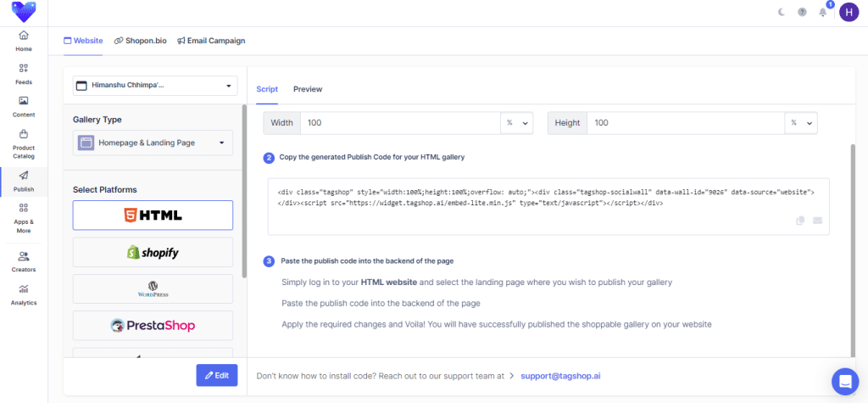The height and width of the screenshot is (403, 868).
Task: Select the Shopify platform option
Action: pos(153,252)
